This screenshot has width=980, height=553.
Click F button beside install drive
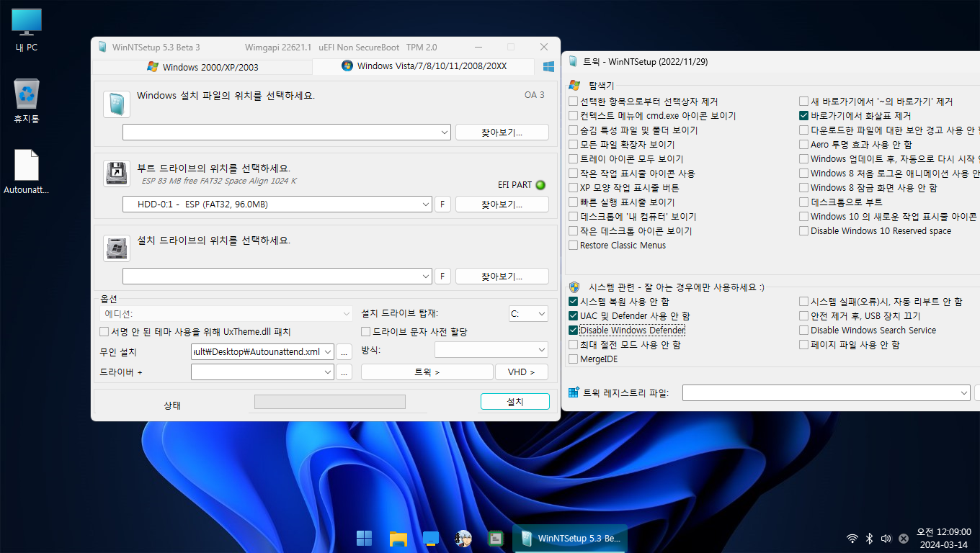coord(443,276)
